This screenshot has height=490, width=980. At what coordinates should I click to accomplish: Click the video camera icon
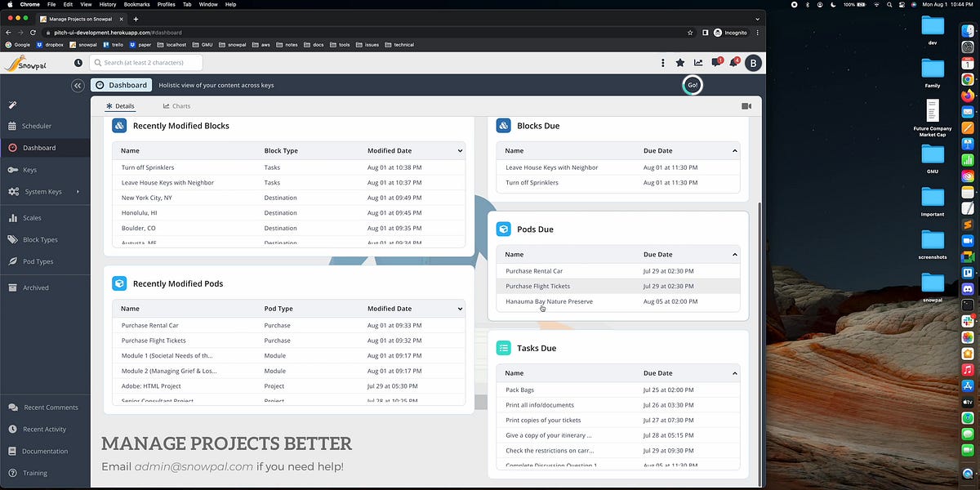(746, 106)
